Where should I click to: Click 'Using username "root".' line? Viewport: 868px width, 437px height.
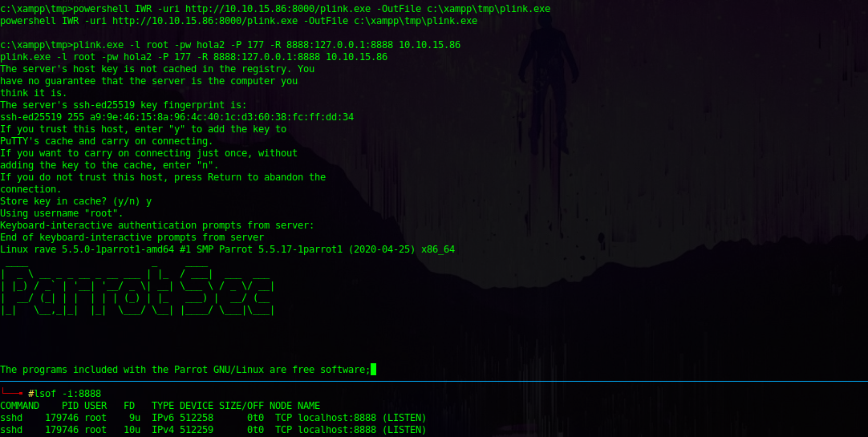[x=62, y=213]
